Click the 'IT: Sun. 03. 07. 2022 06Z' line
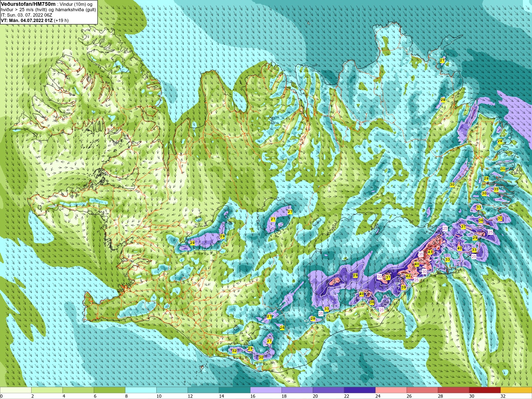532x399 pixels. tap(26, 15)
